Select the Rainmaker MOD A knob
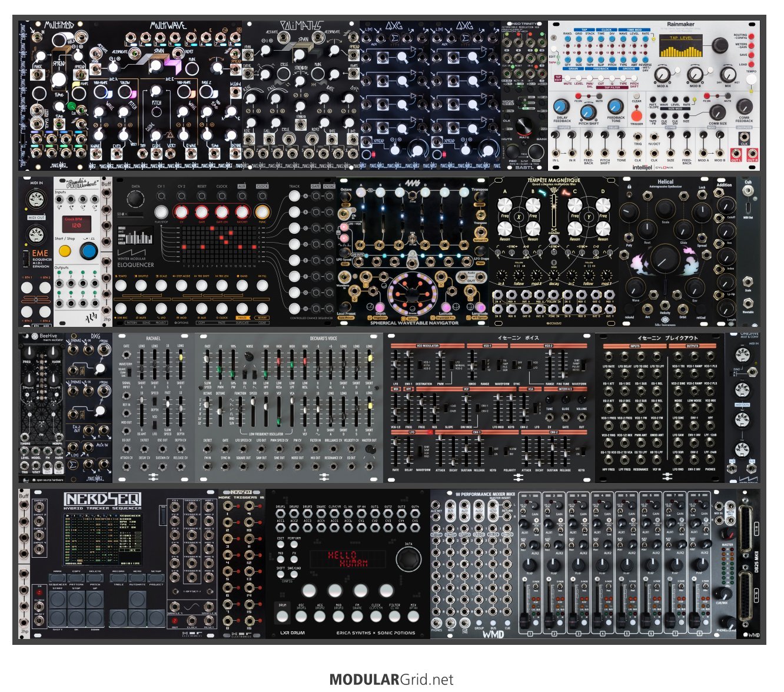Screen dimensions: 784x692 click(x=662, y=75)
